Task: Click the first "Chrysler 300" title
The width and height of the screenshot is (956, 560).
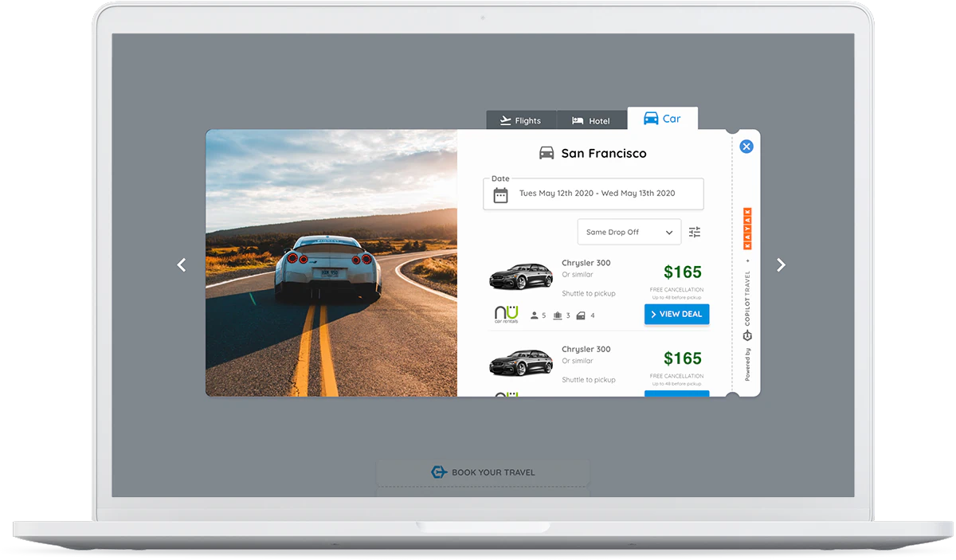Action: click(x=586, y=263)
